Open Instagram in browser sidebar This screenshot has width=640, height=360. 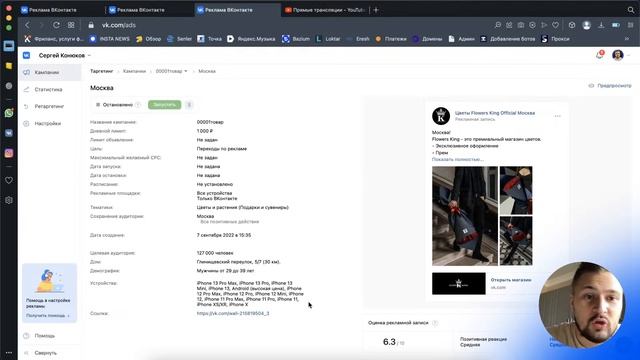point(9,153)
